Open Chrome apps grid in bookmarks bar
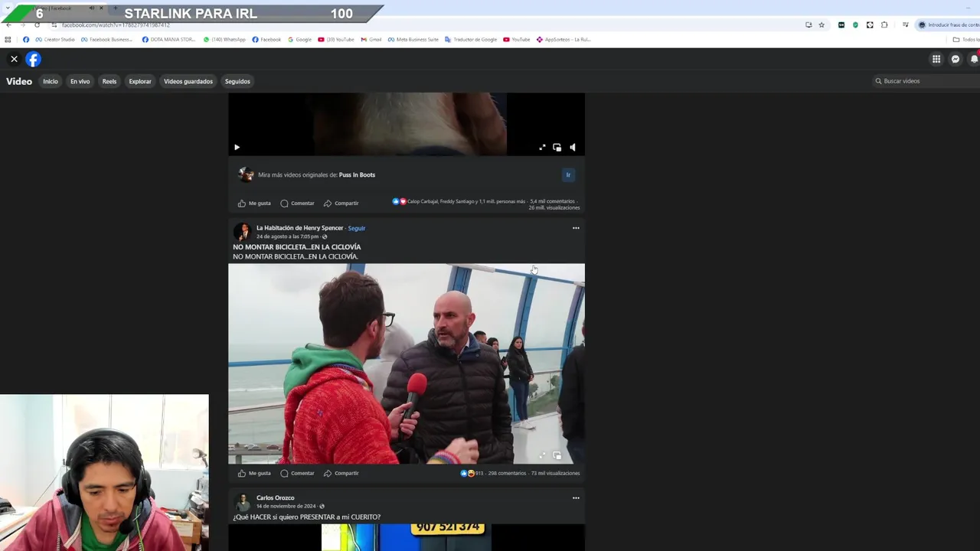 tap(8, 40)
